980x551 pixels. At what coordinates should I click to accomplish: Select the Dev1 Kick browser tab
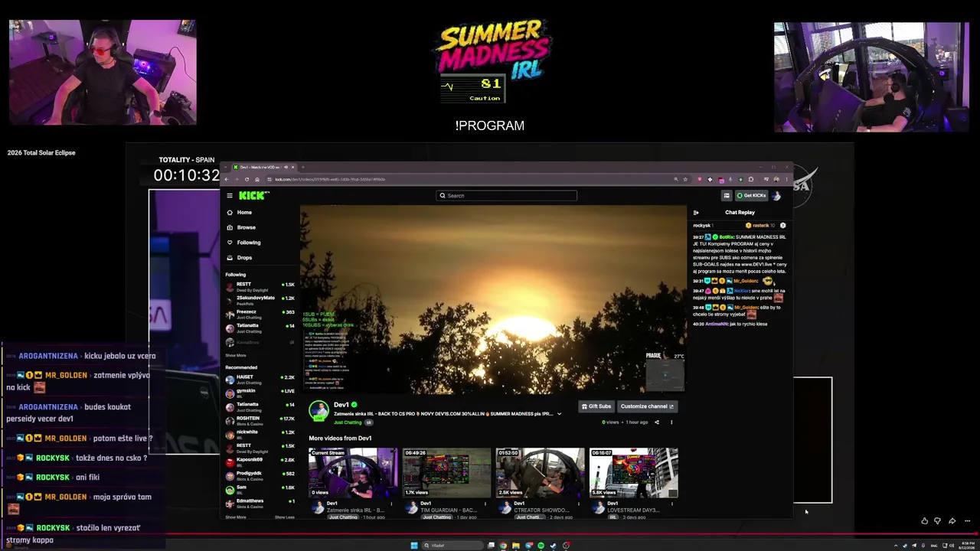click(x=263, y=167)
